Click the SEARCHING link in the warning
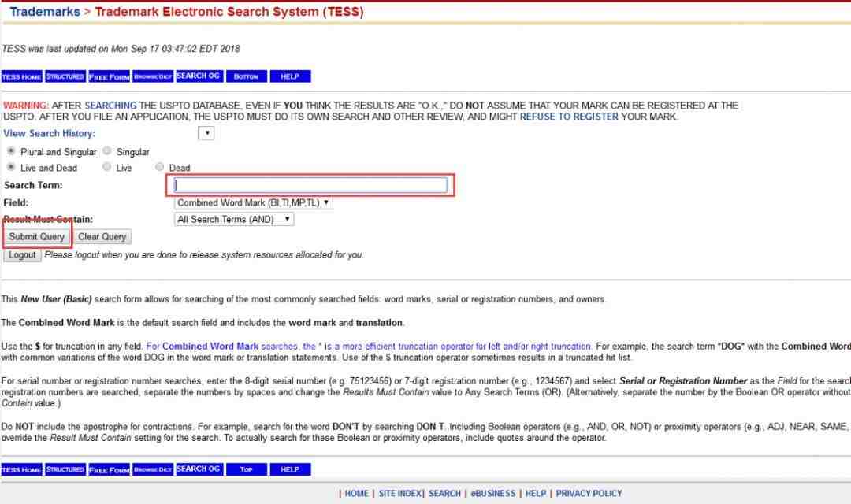 (x=111, y=106)
